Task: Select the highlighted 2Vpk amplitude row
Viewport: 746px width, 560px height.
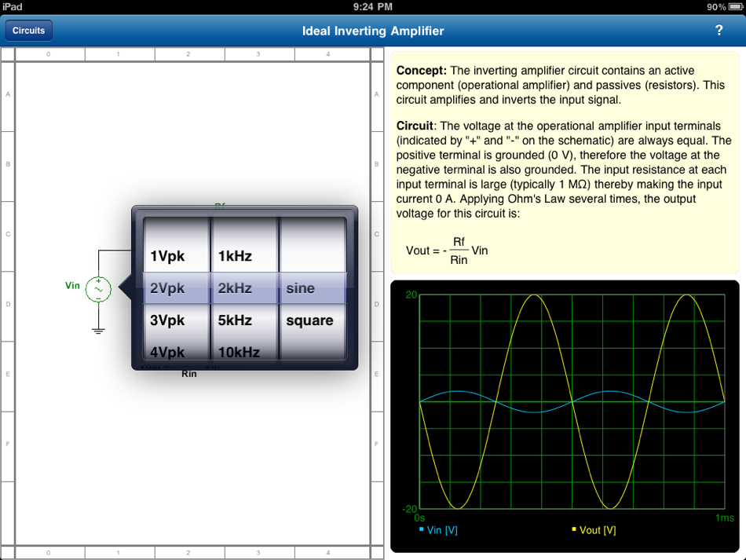Action: click(167, 287)
